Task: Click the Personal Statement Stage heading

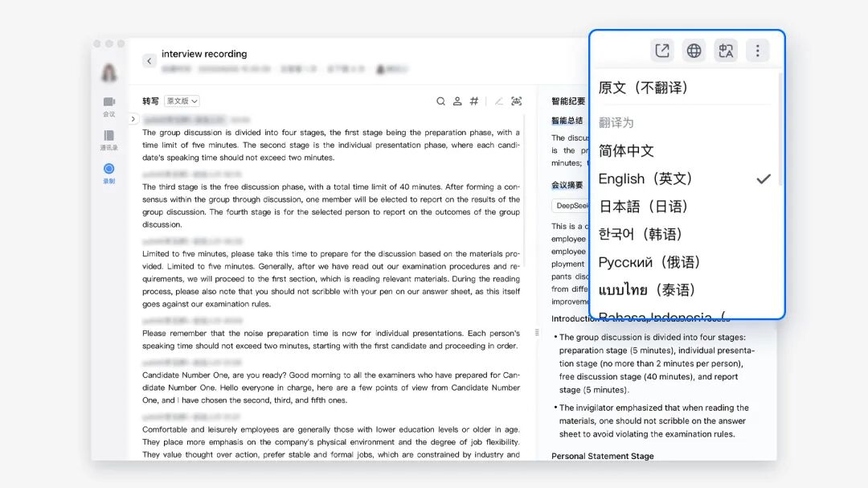Action: pos(602,456)
